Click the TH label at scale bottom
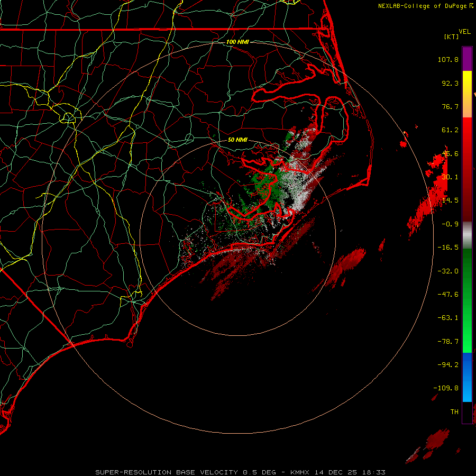Viewport: 476px width, 476px height. tap(454, 411)
